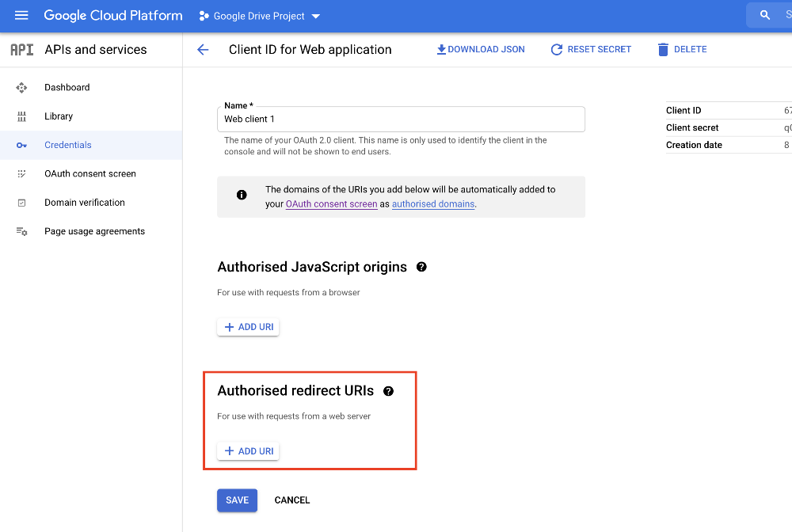Save the client ID settings
Screen dimensions: 792x532
(x=238, y=500)
